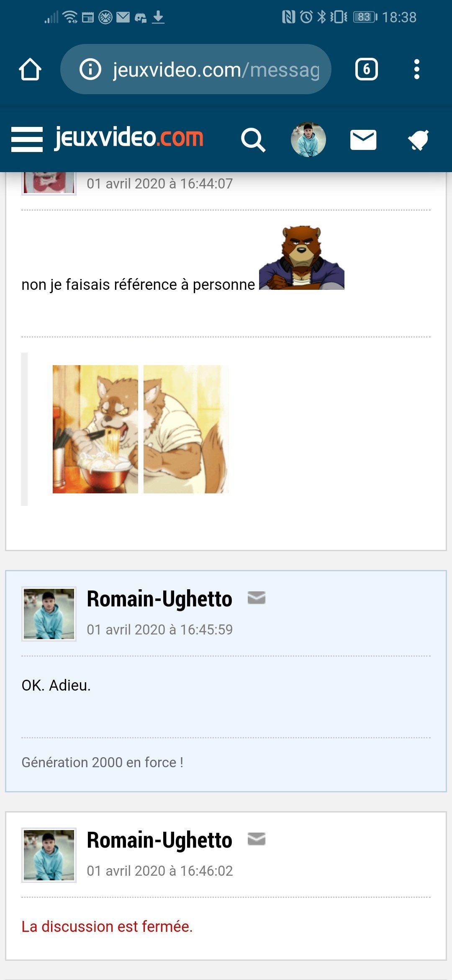Open Romain-Ughetto profile from 16:46:02 post
Viewport: 452px width, 980px height.
click(x=159, y=840)
